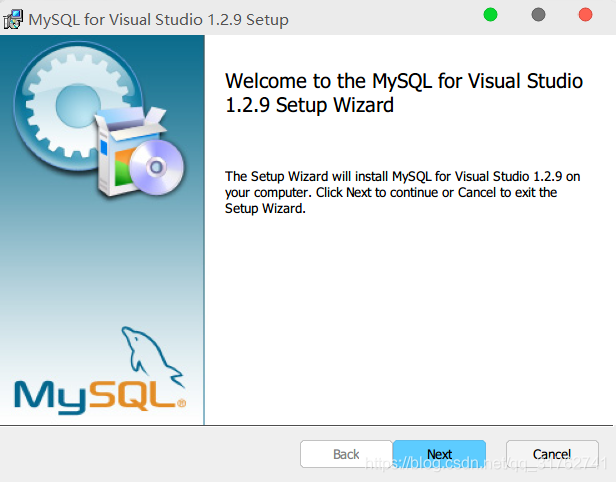Click the installer icon in title bar
The width and height of the screenshot is (616, 482).
click(x=13, y=19)
